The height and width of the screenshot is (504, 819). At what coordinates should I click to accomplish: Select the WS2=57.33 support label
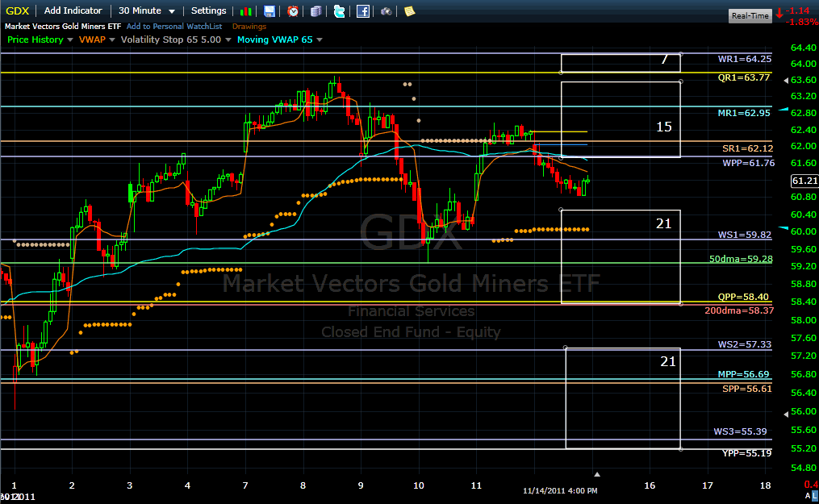coord(744,344)
